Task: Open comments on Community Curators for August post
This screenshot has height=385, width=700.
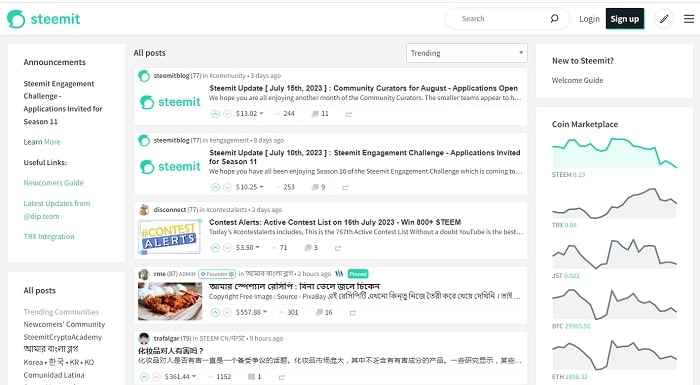Action: tap(320, 114)
